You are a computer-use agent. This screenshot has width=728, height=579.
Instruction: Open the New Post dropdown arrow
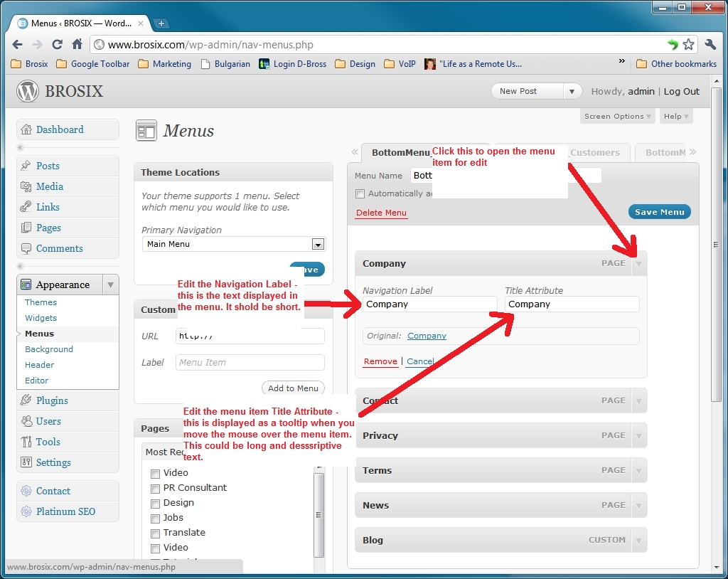click(x=572, y=92)
